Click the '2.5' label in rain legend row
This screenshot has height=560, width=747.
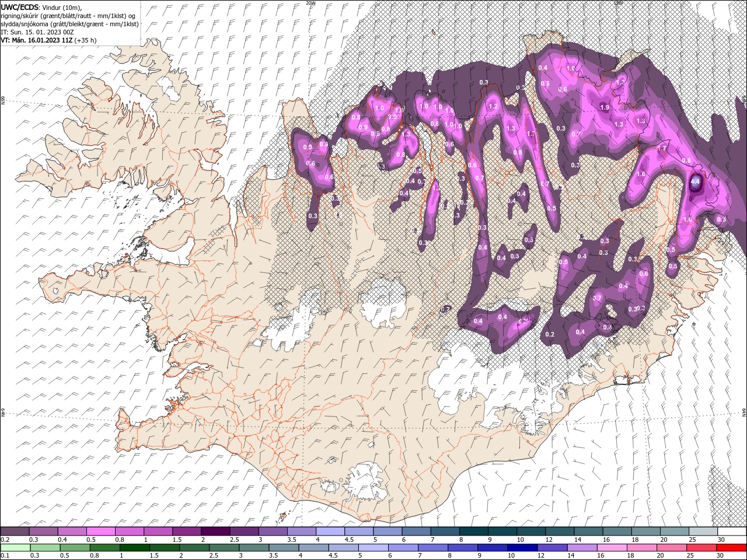click(214, 555)
